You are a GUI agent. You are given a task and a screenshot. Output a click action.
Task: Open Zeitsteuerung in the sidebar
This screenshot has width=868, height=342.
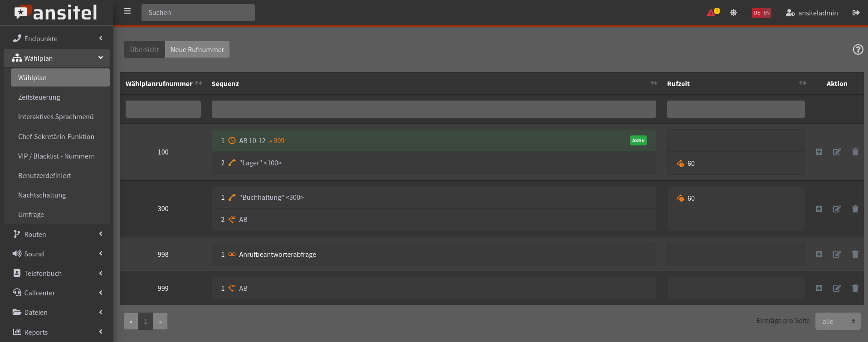(39, 97)
